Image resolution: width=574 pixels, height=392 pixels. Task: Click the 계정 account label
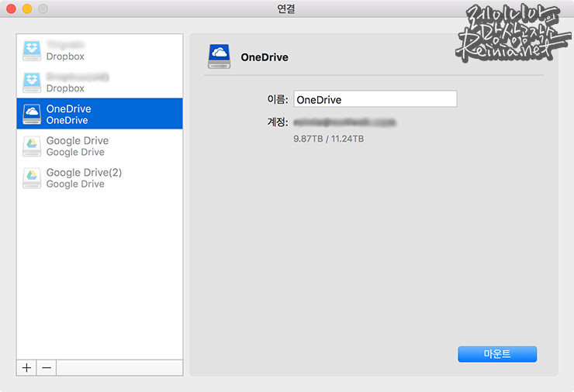point(278,122)
